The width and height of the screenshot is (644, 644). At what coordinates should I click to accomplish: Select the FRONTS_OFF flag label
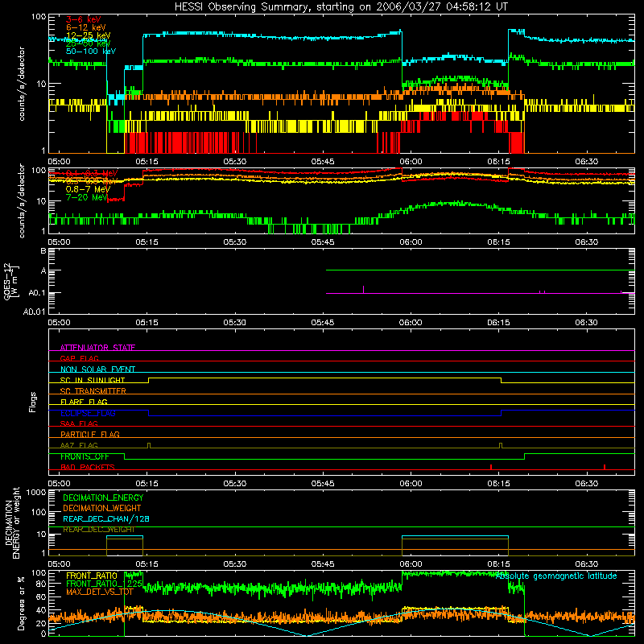85,456
